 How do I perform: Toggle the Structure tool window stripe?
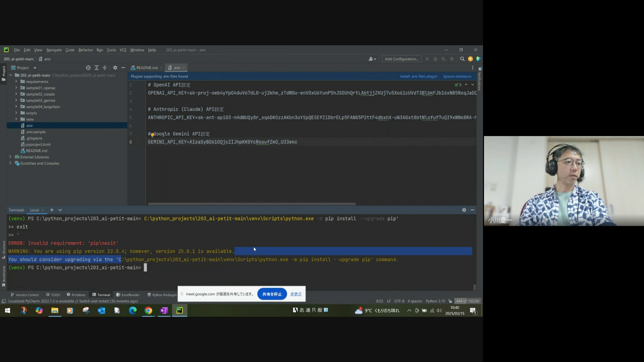4,249
